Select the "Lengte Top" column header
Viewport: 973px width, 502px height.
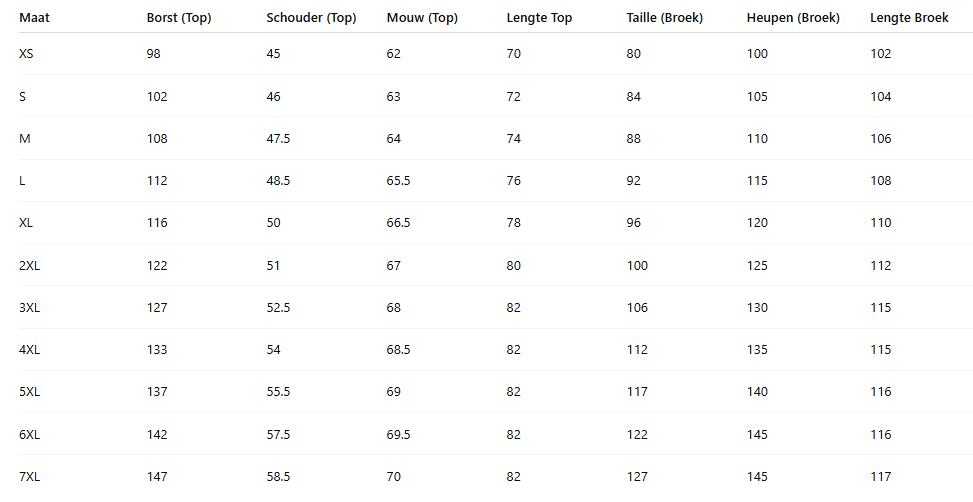point(539,18)
